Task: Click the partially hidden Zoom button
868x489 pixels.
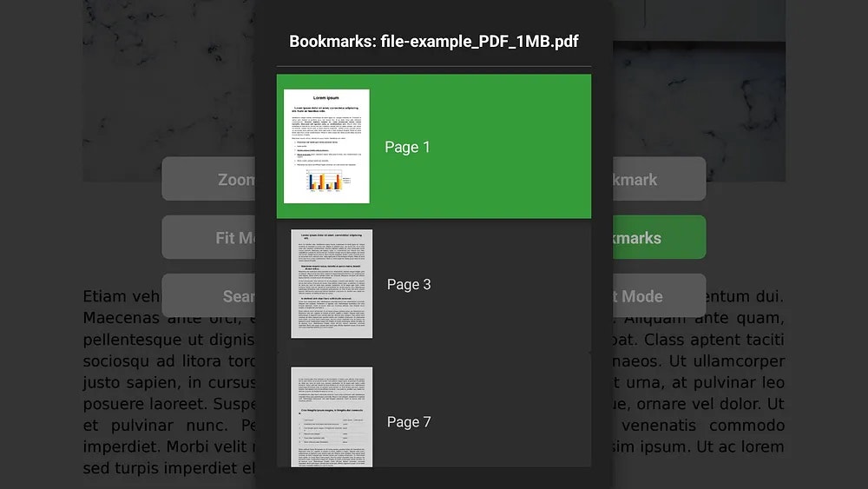Action: coord(208,179)
